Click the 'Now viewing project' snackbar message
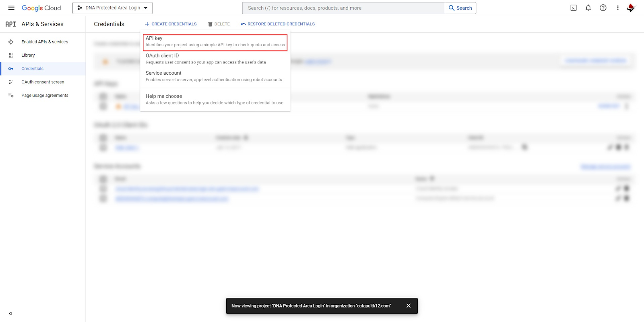 tap(311, 306)
